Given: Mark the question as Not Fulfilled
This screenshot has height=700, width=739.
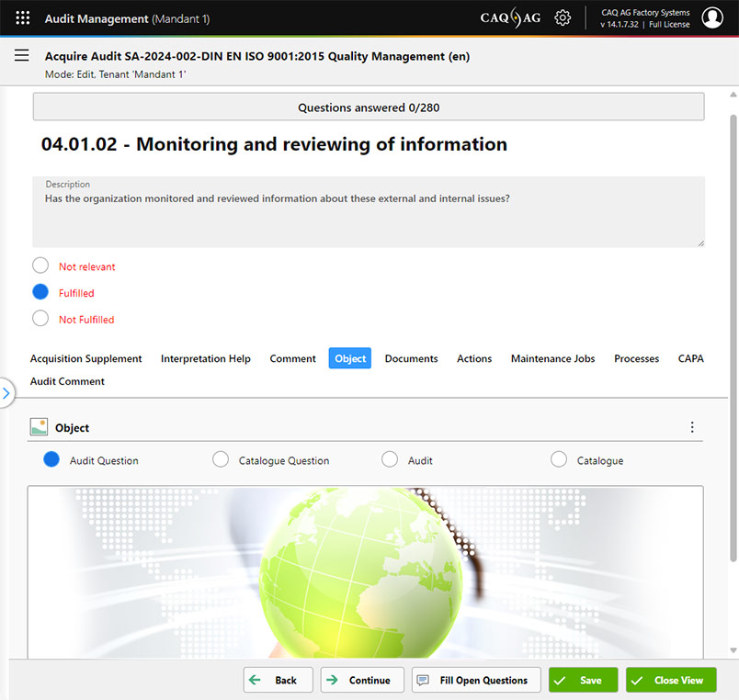Looking at the screenshot, I should pyautogui.click(x=40, y=319).
